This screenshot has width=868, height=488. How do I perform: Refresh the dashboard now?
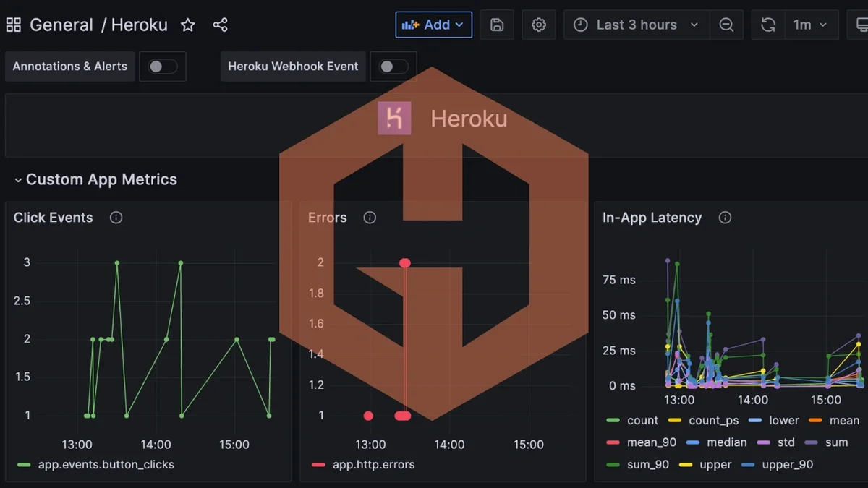768,25
